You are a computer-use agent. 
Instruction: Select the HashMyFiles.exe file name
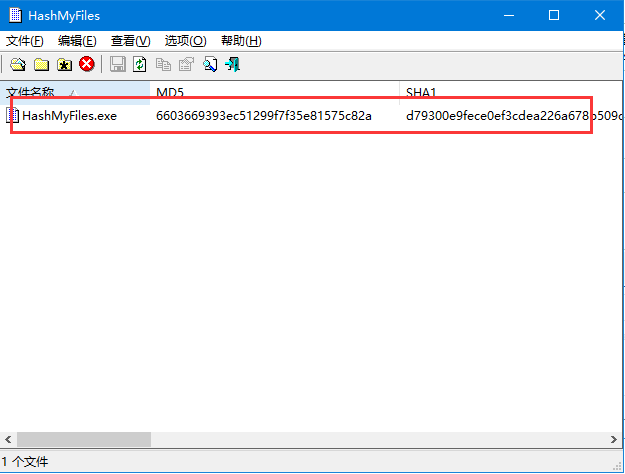(x=69, y=116)
